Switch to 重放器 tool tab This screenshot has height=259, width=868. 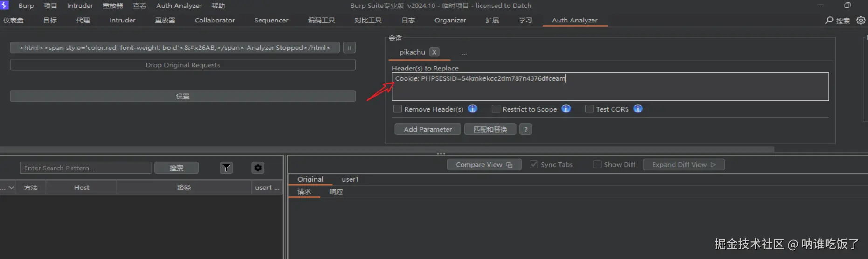tap(165, 20)
